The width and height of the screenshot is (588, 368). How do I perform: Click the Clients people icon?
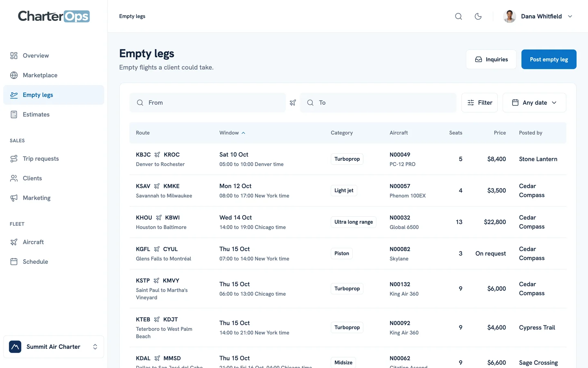(x=14, y=178)
